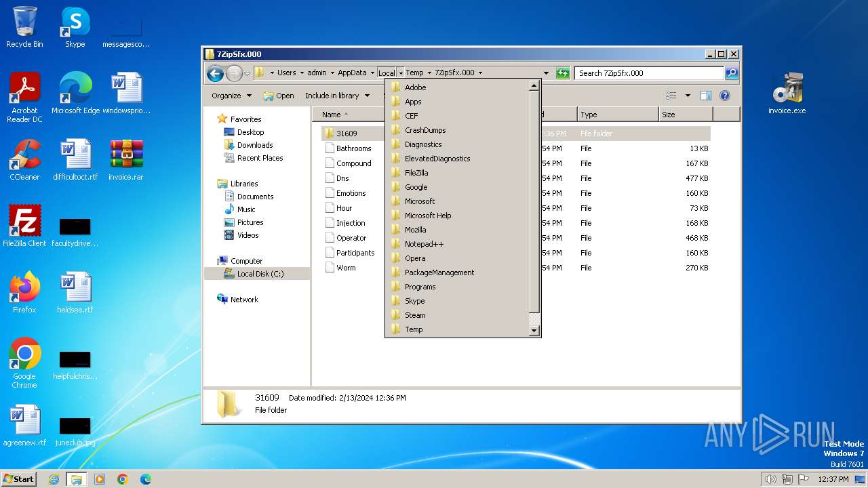Select Downloads under Favorites
Image resolution: width=868 pixels, height=488 pixels.
pyautogui.click(x=255, y=145)
